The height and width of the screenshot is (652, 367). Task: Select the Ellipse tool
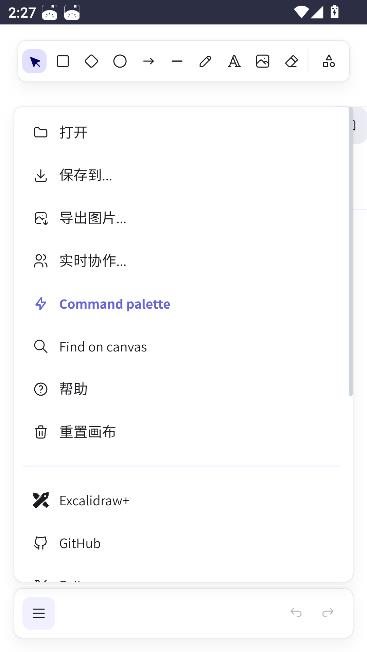[x=120, y=62]
